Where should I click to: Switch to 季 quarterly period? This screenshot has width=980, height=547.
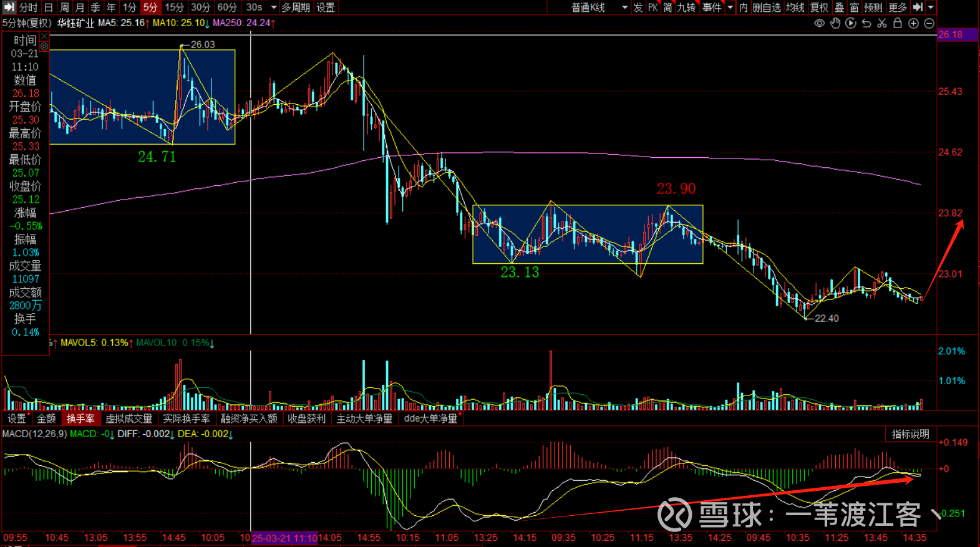pos(95,7)
